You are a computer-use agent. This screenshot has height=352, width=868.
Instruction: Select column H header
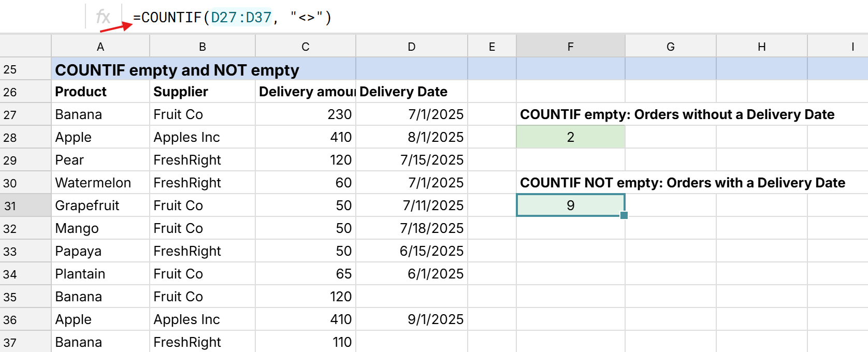point(761,47)
